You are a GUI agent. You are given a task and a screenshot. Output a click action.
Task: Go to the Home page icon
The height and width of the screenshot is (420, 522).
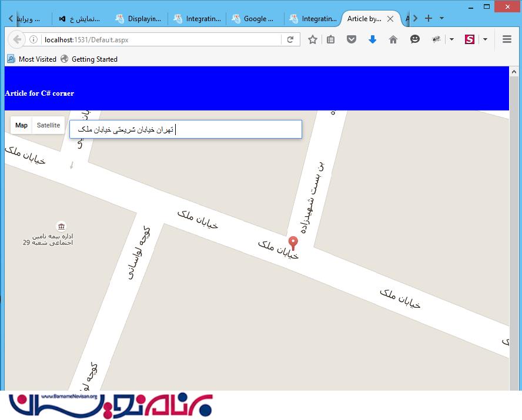click(393, 39)
